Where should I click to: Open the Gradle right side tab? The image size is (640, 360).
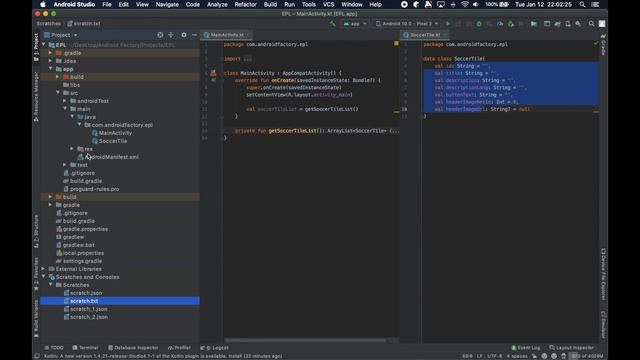(x=603, y=45)
